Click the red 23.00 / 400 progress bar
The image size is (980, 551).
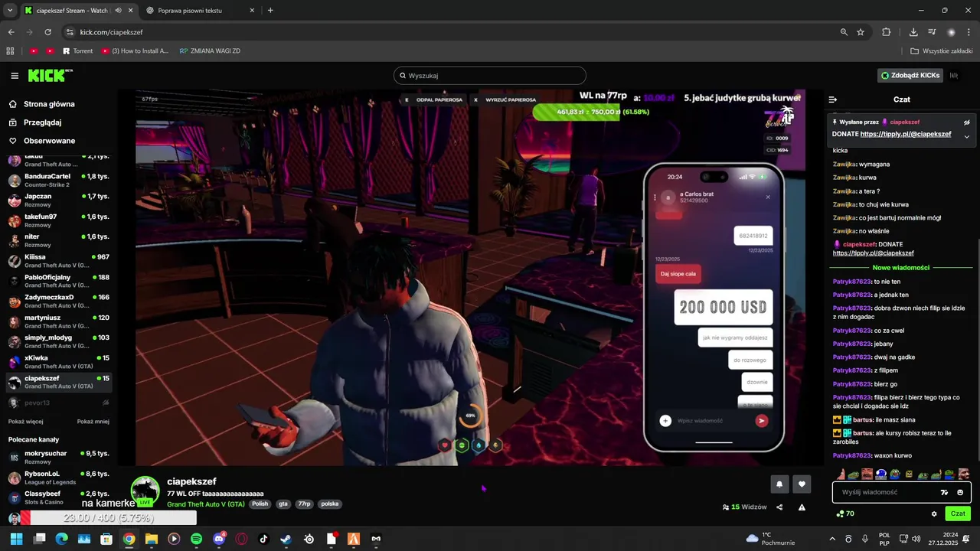[109, 518]
